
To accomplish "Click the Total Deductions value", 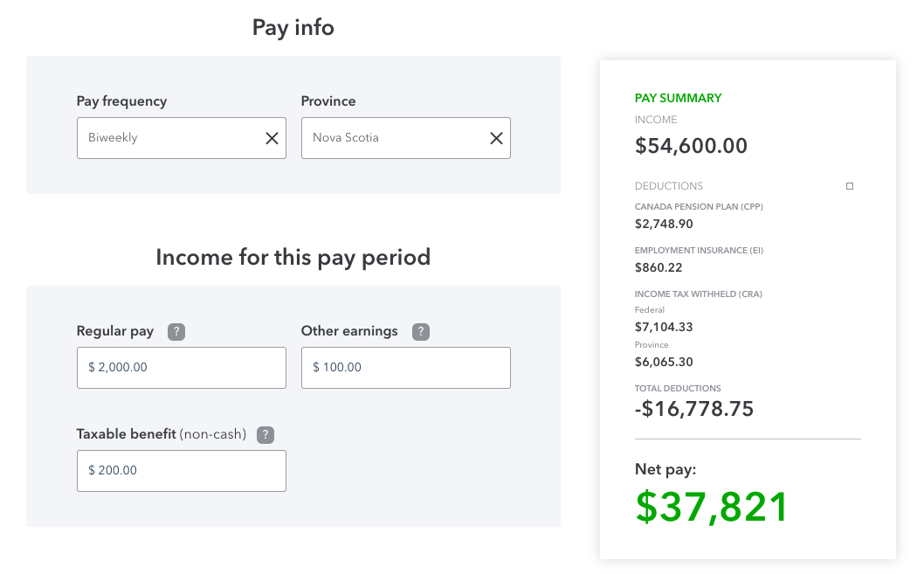I will [693, 409].
